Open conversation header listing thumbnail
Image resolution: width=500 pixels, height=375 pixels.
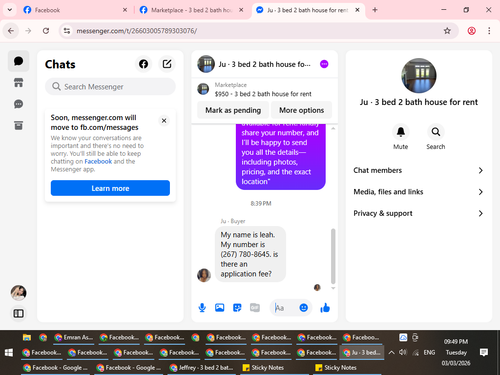(x=206, y=64)
